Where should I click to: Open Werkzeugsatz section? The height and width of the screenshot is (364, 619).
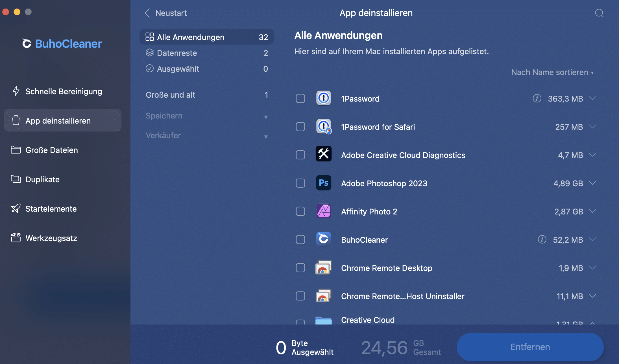[x=63, y=238]
